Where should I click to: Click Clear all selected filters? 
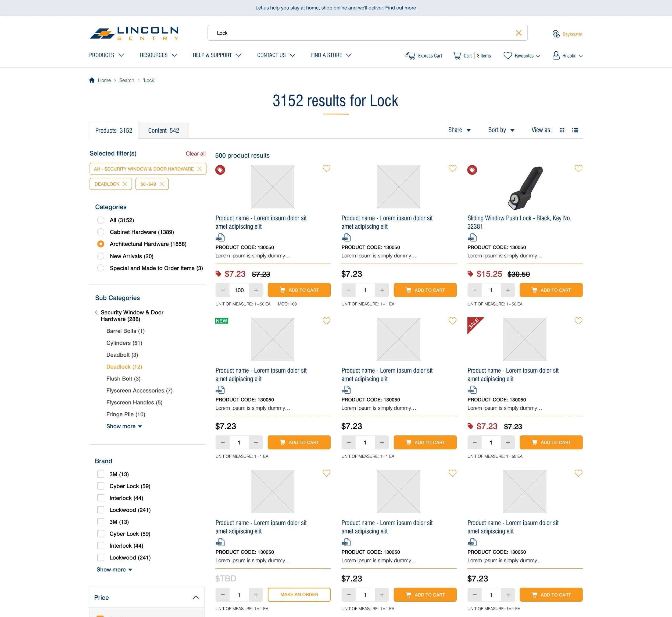[195, 154]
